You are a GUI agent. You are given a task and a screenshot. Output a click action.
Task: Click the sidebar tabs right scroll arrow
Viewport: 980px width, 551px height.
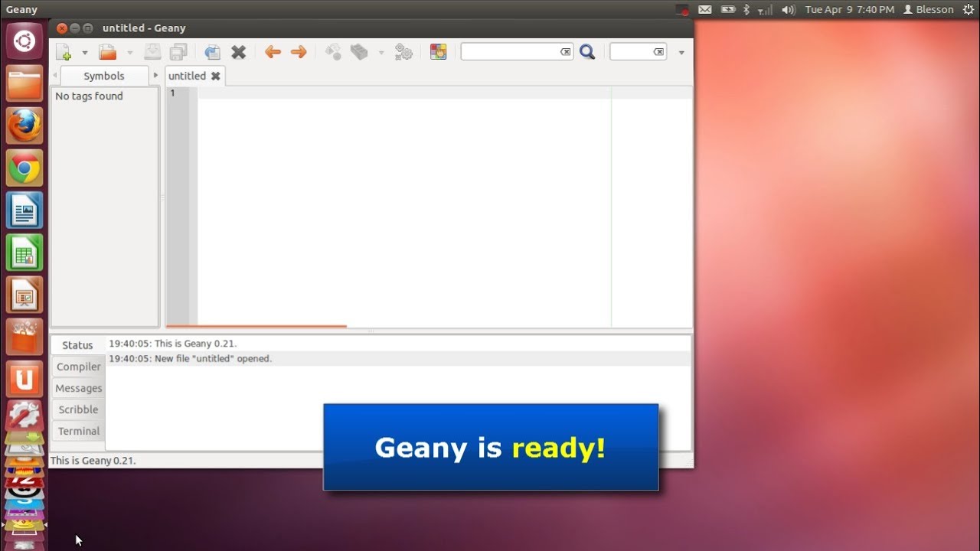pyautogui.click(x=155, y=75)
